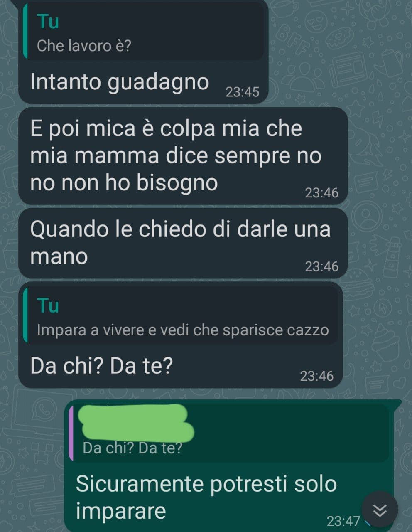
Task: Tap the purple quote bar in the sent message
Action: 71,433
